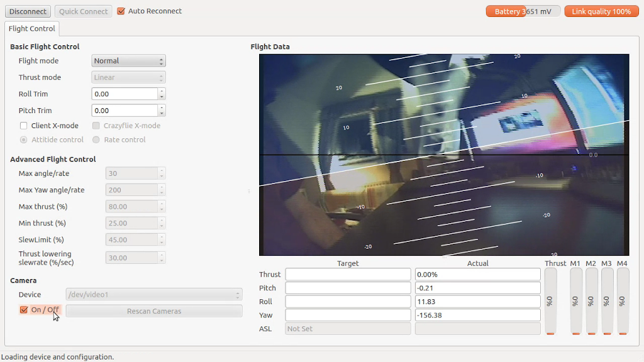This screenshot has height=362, width=644.
Task: Open the Thrust mode dropdown
Action: tap(128, 77)
